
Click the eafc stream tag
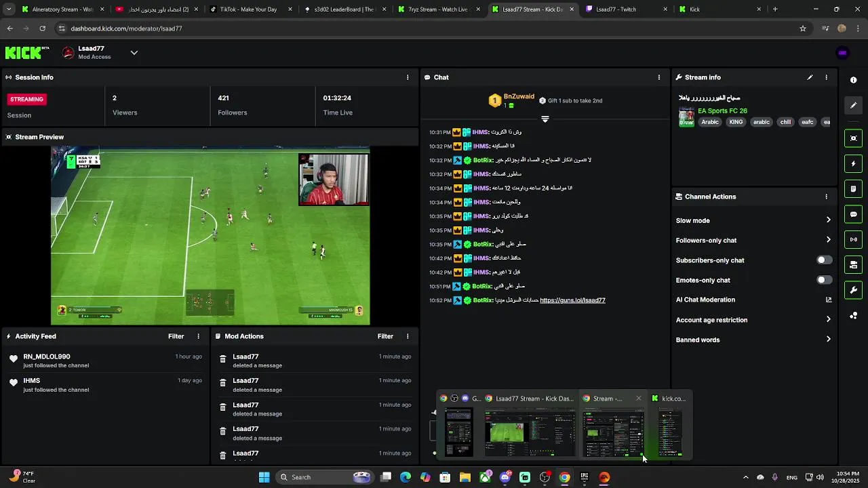tap(807, 122)
